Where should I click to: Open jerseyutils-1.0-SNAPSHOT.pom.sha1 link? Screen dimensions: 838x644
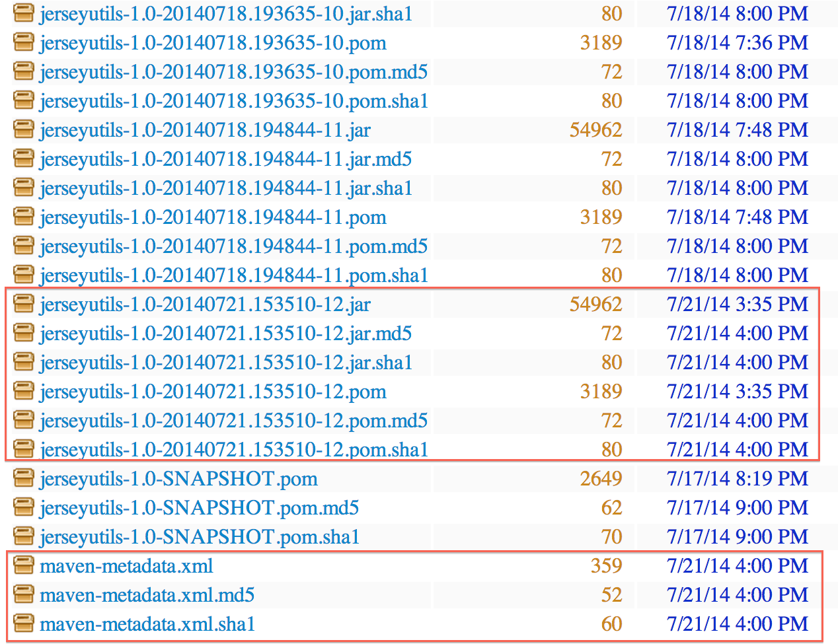click(x=200, y=538)
